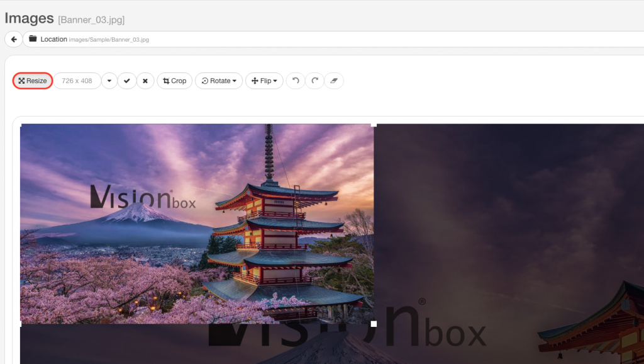
Task: Click the [Banner_03.jpg] title text
Action: click(x=91, y=20)
